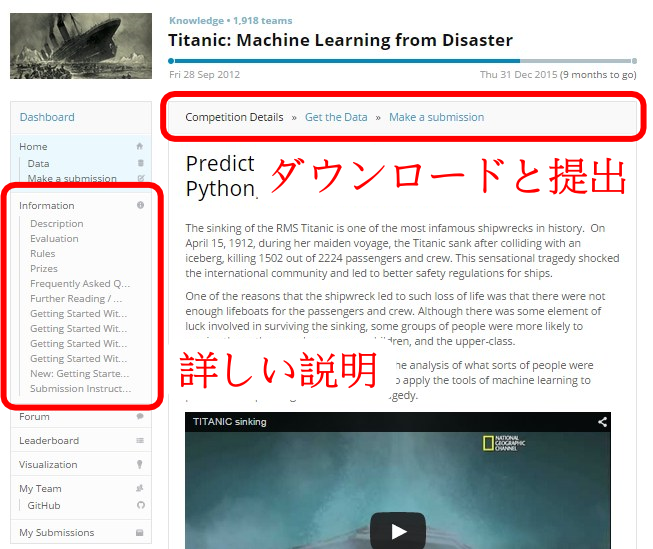Open the My Team sidebar item
The height and width of the screenshot is (549, 653).
coord(40,489)
